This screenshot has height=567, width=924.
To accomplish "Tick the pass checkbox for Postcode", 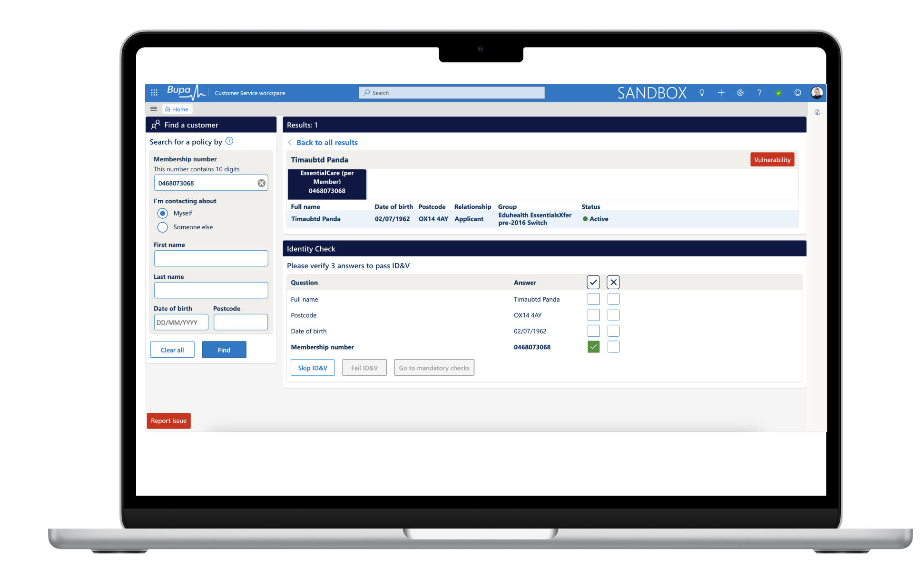I will pos(593,315).
